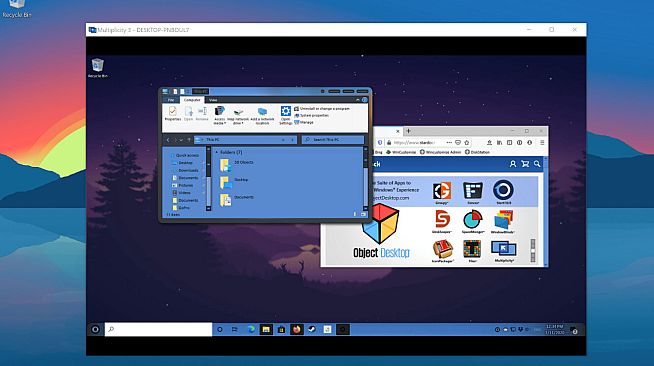654x366 pixels.
Task: Click the remote taskbar clock
Action: coord(554,329)
